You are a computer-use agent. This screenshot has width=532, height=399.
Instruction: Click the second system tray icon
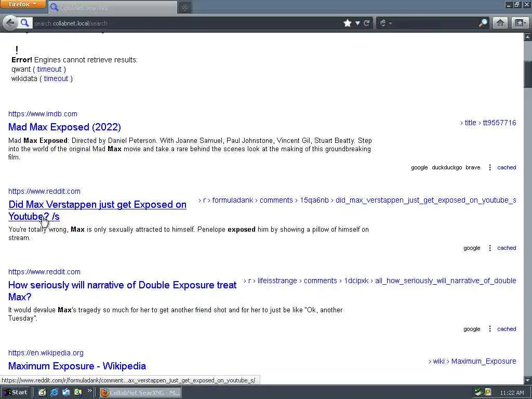click(x=487, y=393)
